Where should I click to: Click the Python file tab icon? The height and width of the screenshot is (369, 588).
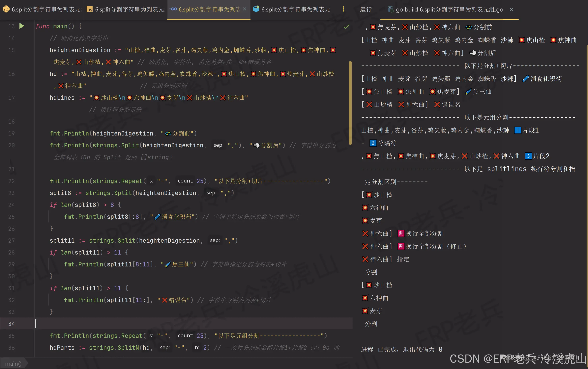coord(6,9)
